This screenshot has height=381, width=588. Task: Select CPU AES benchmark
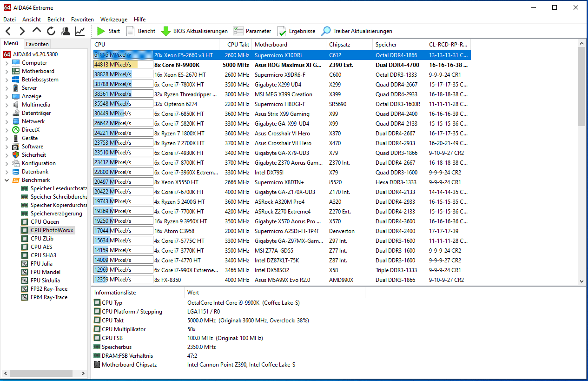(x=37, y=247)
